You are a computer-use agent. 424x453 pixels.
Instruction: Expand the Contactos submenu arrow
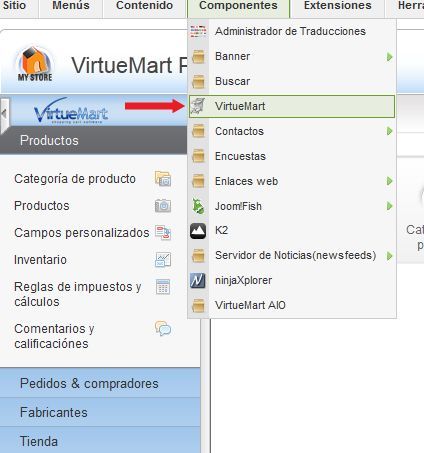[389, 131]
